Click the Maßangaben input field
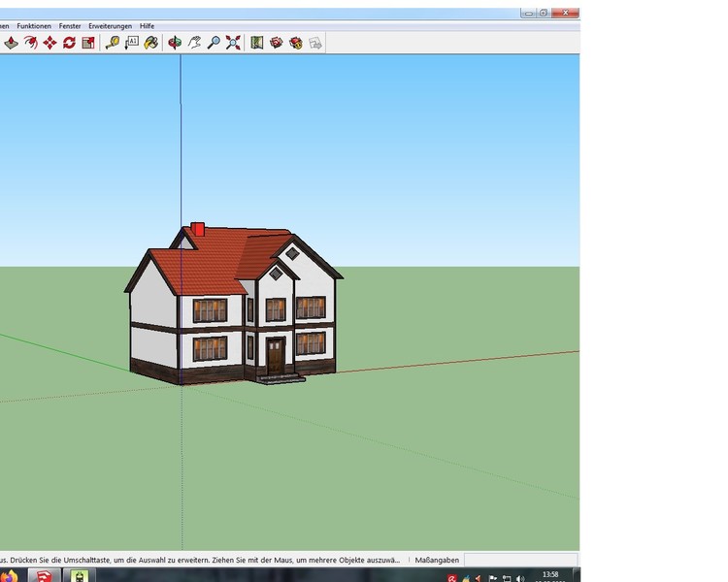The width and height of the screenshot is (728, 582). (521, 560)
